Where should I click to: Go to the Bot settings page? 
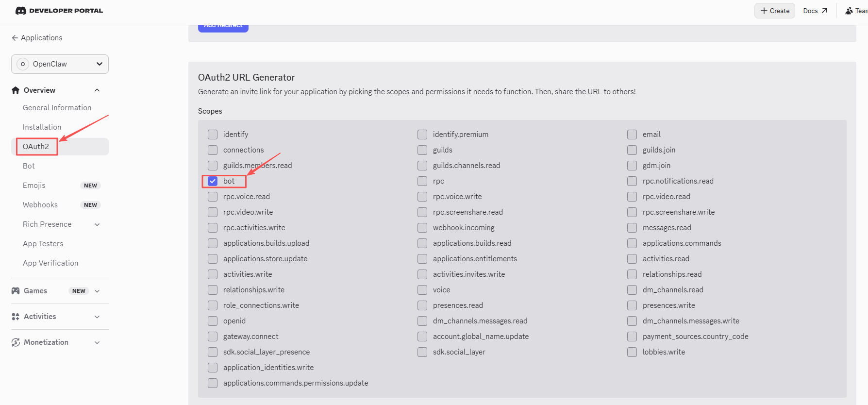pyautogui.click(x=29, y=166)
